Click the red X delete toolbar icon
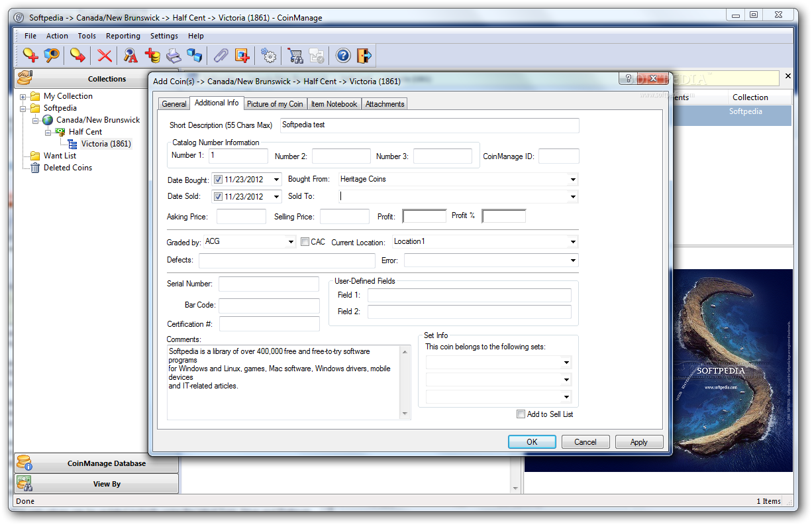812x525 pixels. [x=105, y=55]
